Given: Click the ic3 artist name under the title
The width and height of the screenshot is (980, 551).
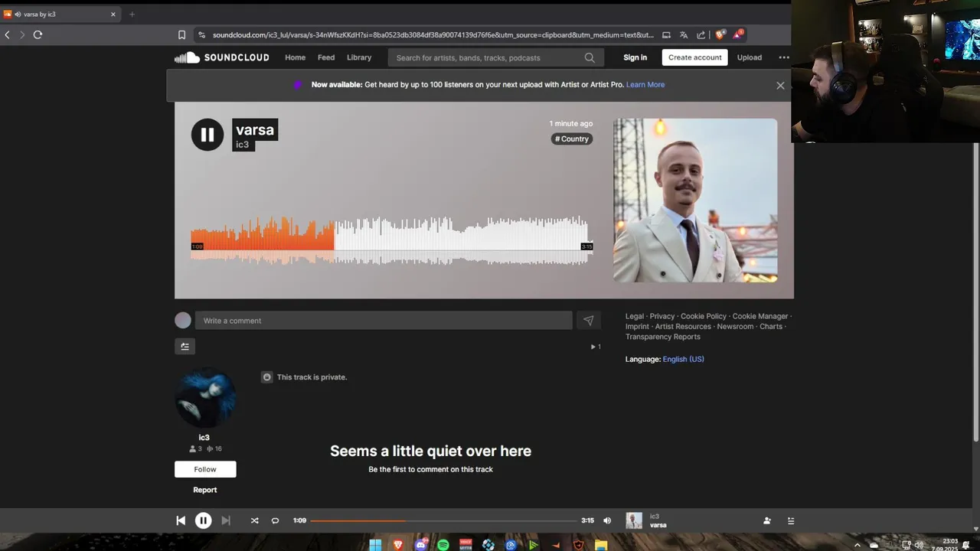Looking at the screenshot, I should tap(242, 145).
